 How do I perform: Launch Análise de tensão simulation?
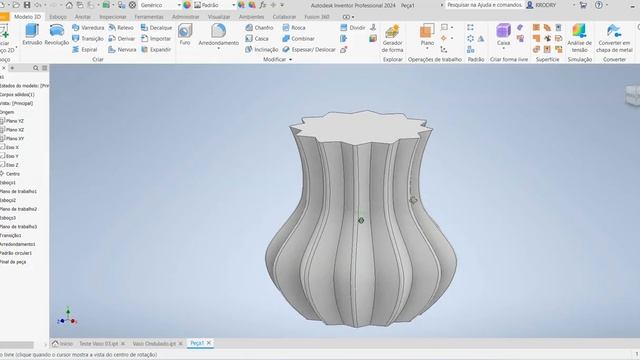pos(579,38)
